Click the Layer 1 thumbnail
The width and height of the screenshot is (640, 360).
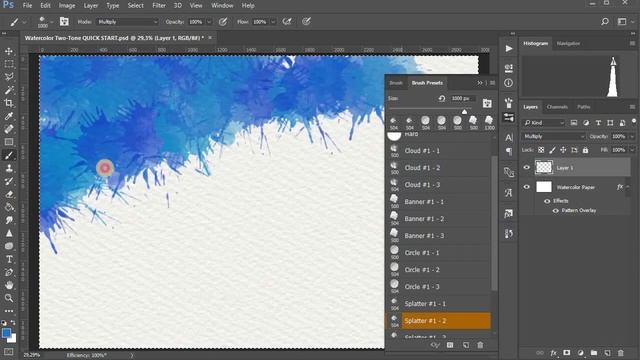pyautogui.click(x=544, y=167)
